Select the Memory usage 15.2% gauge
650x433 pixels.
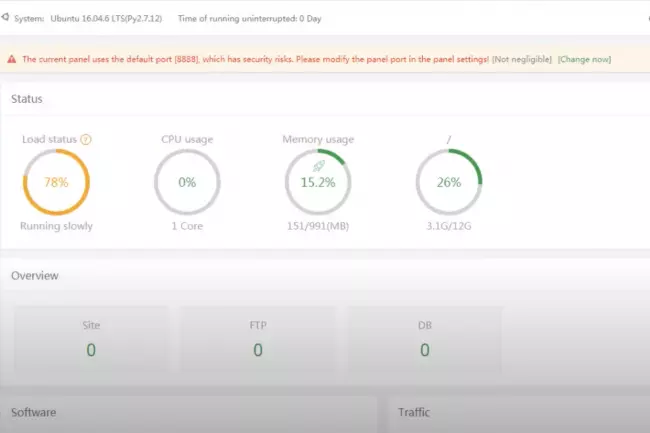click(318, 182)
